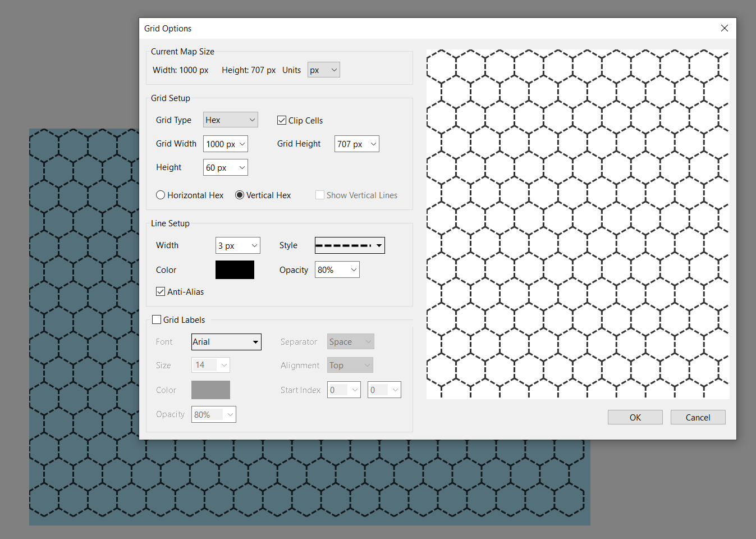This screenshot has width=756, height=539.
Task: Open the Grid Height dropdown
Action: 356,144
